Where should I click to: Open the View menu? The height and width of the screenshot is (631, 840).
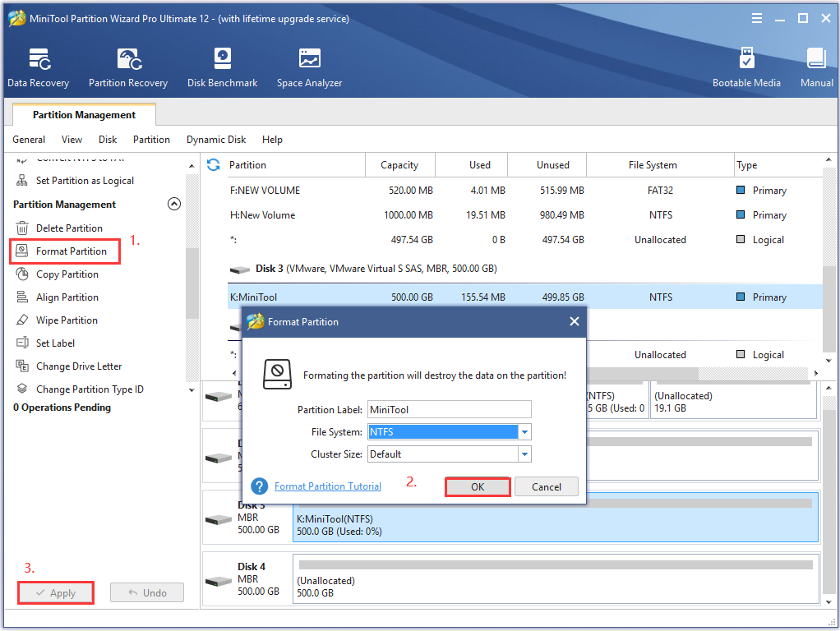pyautogui.click(x=72, y=140)
